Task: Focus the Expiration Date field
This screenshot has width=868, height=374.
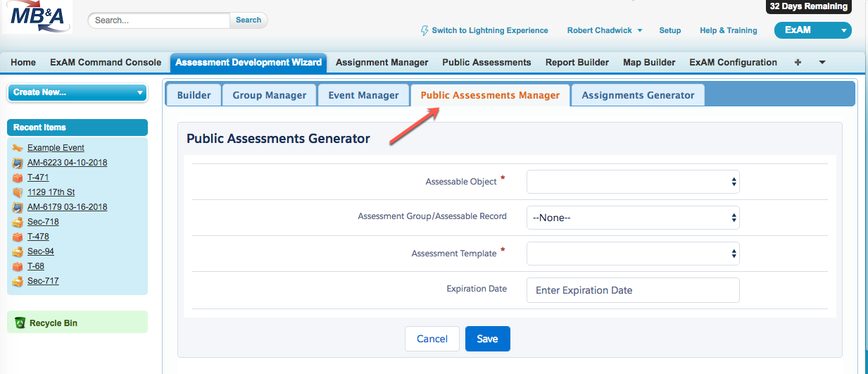Action: click(x=632, y=290)
